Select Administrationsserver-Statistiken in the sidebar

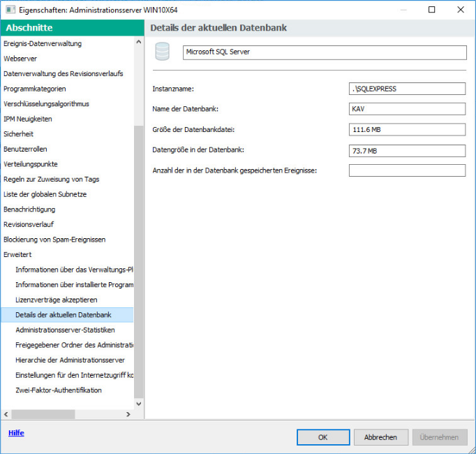(65, 330)
